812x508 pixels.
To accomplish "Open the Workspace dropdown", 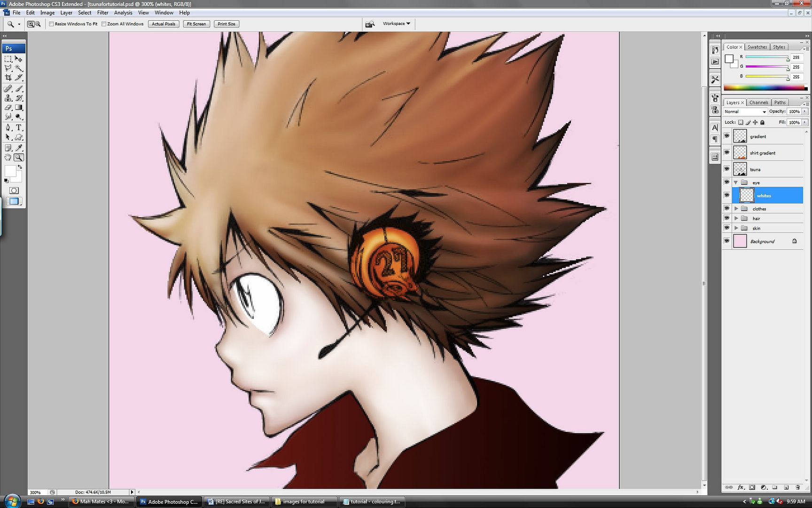I will click(396, 24).
